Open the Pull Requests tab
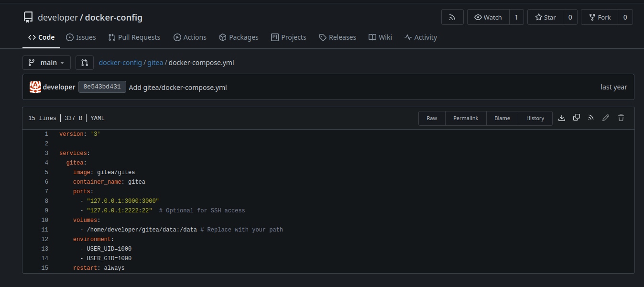The image size is (644, 287). click(x=134, y=37)
